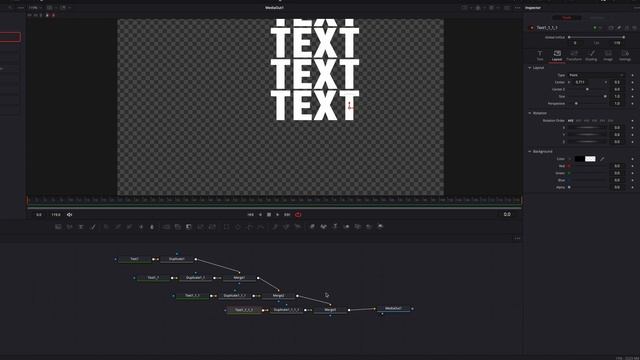Click the Text+ tool icon in the toolbar

tap(81, 227)
